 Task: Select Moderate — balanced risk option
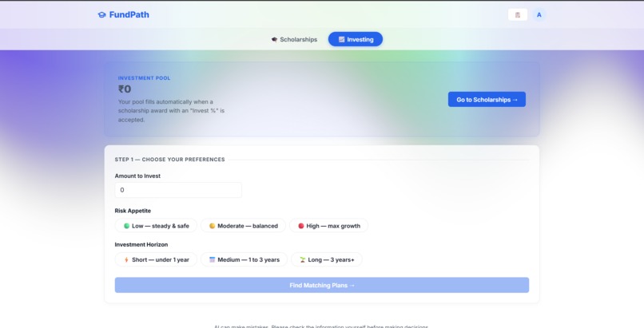coord(243,226)
